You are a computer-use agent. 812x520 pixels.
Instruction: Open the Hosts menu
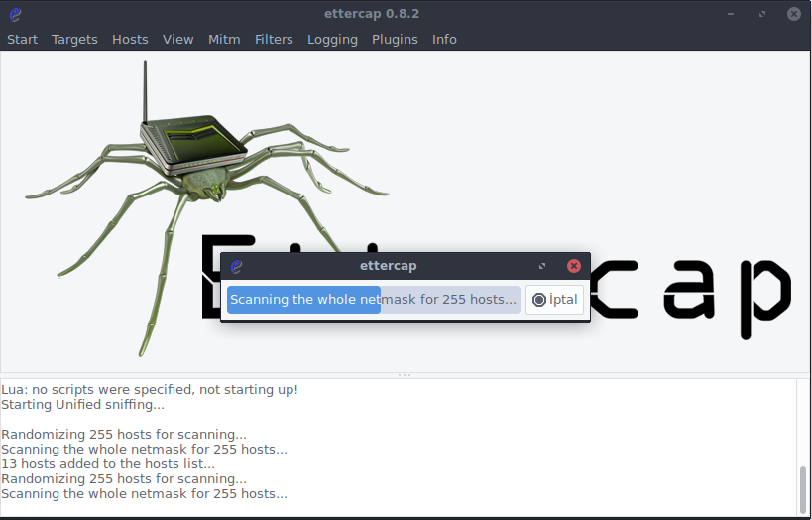point(130,40)
